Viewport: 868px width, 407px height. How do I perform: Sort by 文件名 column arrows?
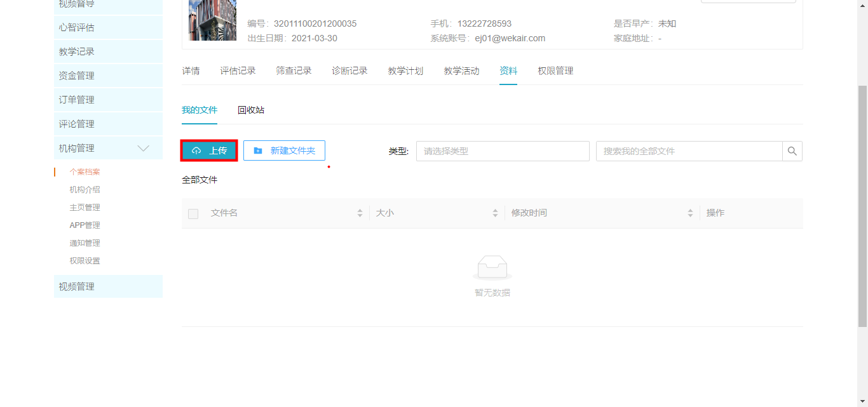tap(360, 213)
